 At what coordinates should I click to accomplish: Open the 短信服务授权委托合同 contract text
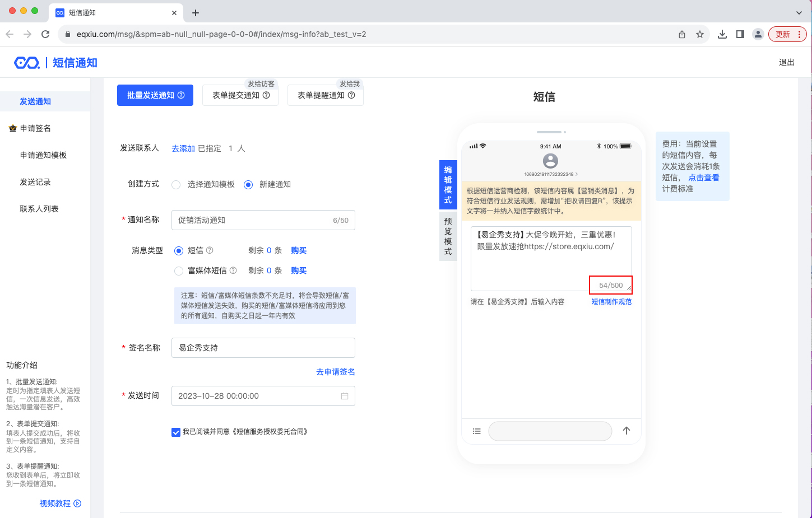point(270,432)
